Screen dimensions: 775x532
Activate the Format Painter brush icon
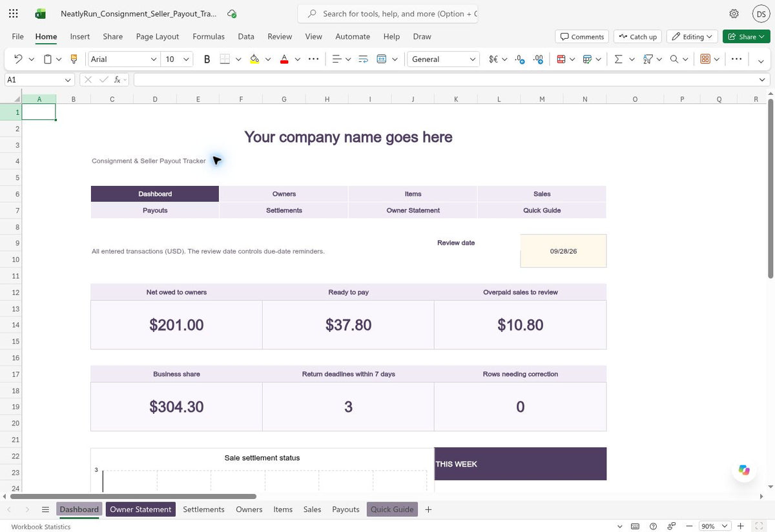click(74, 59)
